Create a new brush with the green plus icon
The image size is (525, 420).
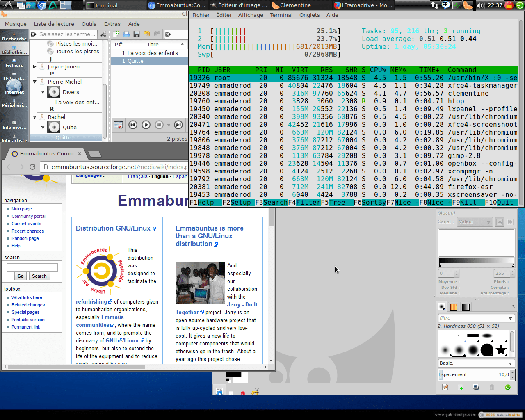[461, 388]
